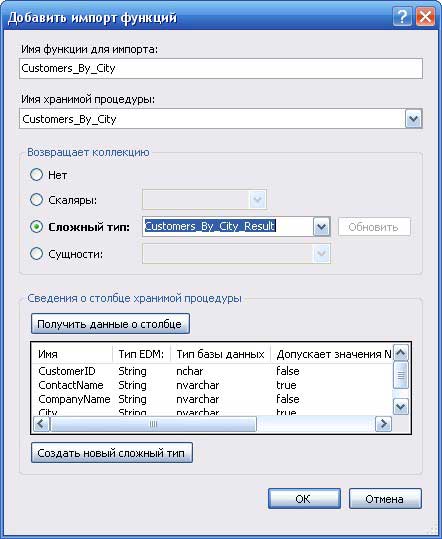Image resolution: width=442 pixels, height=539 pixels.
Task: Click the horizontal scrollbar thumb
Action: (x=153, y=424)
